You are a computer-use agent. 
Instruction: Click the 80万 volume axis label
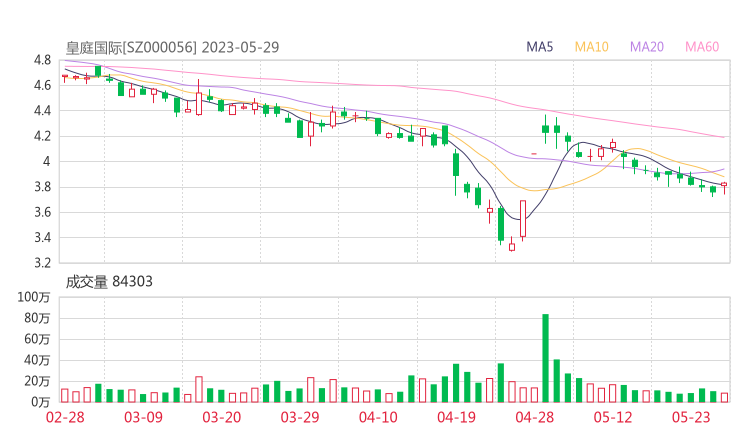point(37,319)
